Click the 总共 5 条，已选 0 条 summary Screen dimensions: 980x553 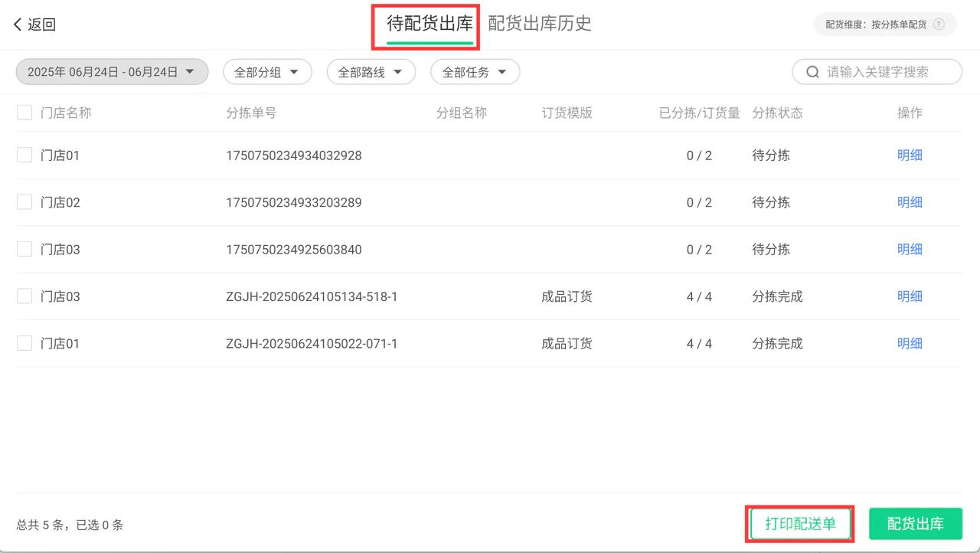[x=70, y=525]
